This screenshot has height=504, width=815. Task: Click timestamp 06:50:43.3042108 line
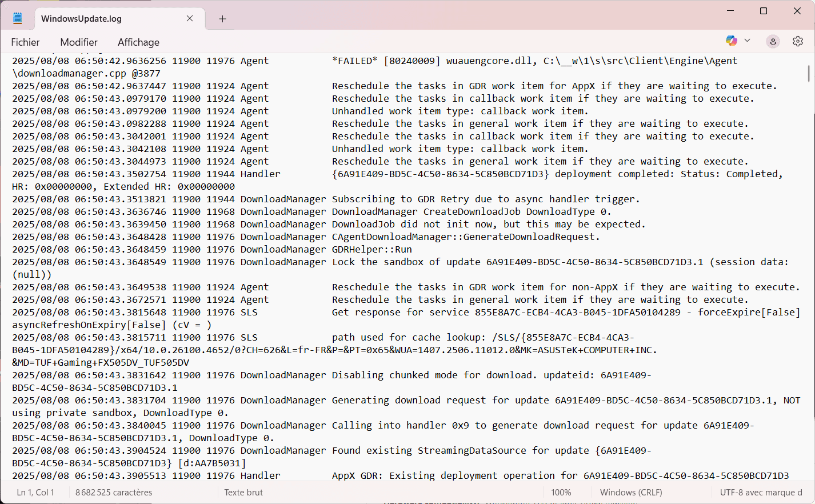click(121, 149)
